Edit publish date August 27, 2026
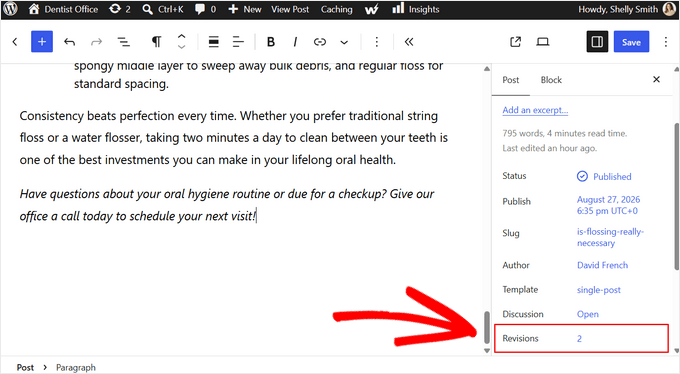The width and height of the screenshot is (680, 374). tap(608, 205)
